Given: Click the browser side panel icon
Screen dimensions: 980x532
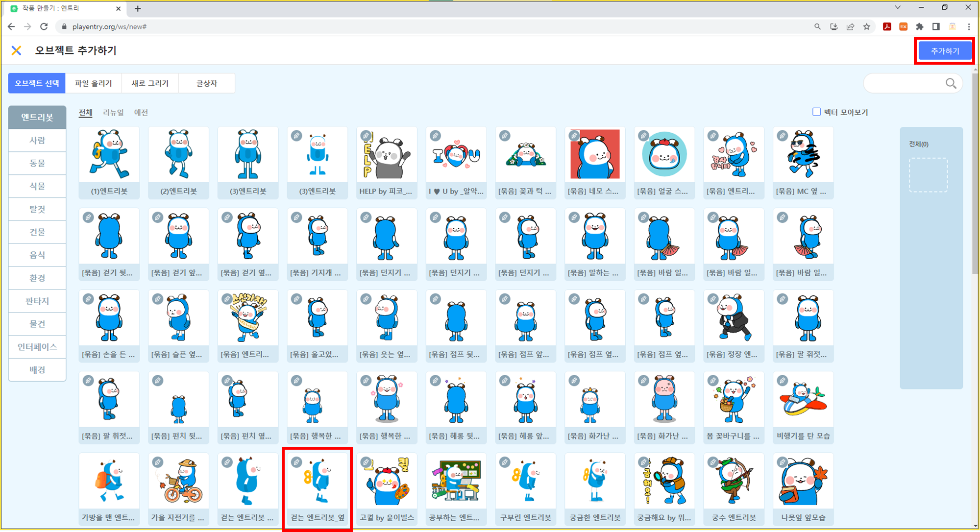Looking at the screenshot, I should pos(936,26).
